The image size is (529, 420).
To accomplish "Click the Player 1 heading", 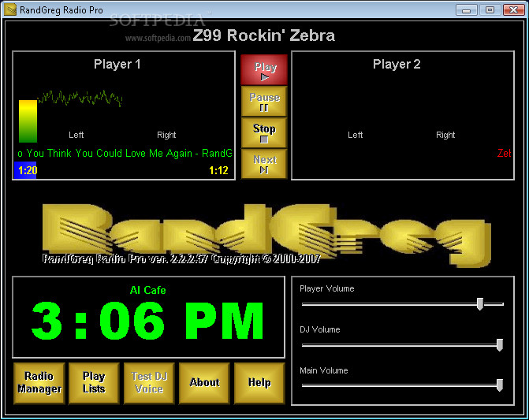I will [117, 64].
